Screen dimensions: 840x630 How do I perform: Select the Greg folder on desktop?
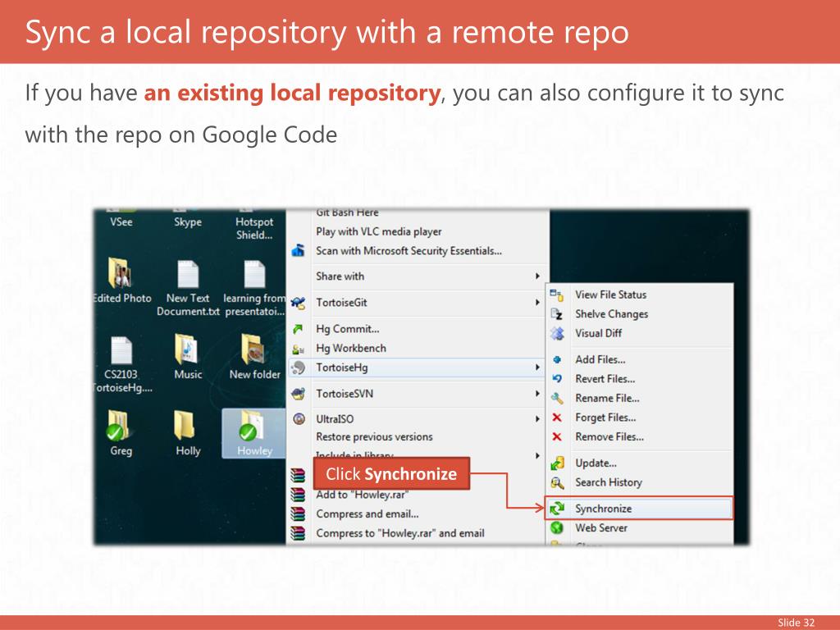click(x=121, y=433)
